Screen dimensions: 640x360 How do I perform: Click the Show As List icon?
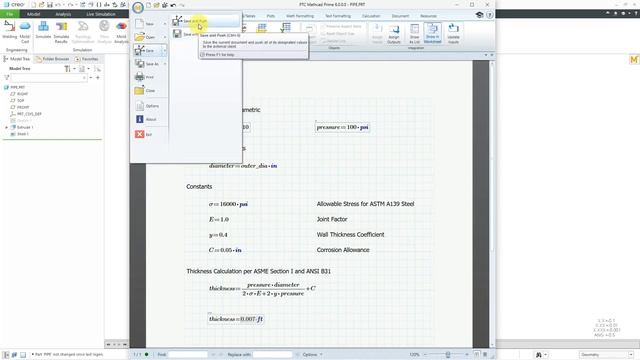414,33
